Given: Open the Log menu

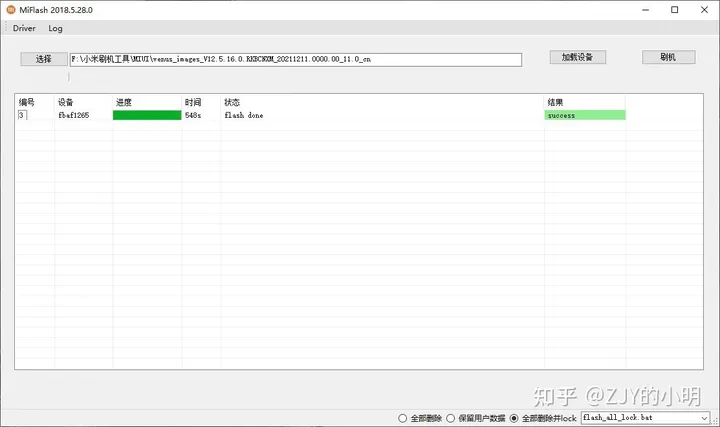Looking at the screenshot, I should [x=55, y=28].
